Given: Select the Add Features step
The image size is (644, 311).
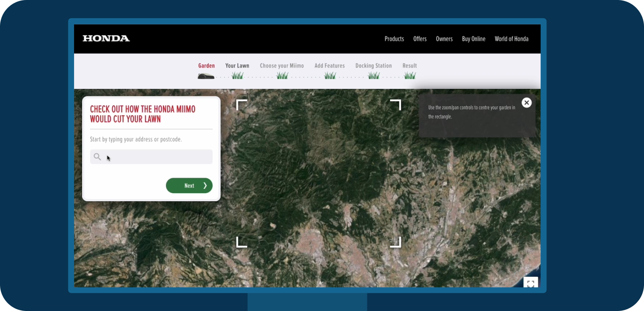Looking at the screenshot, I should pos(329,66).
